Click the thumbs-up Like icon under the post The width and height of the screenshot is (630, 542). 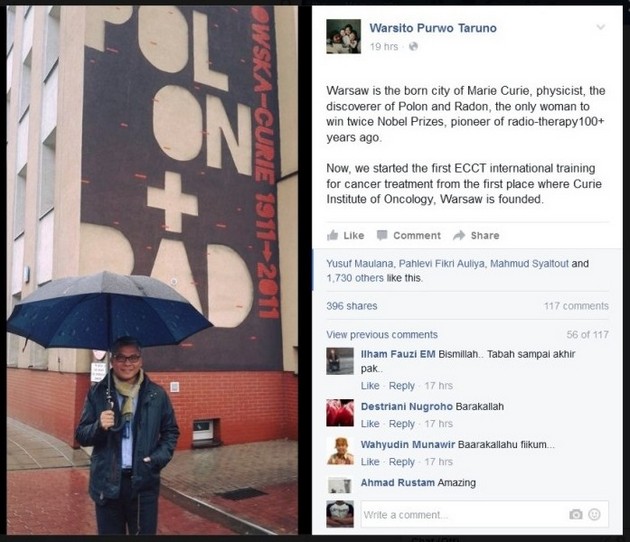tap(333, 235)
